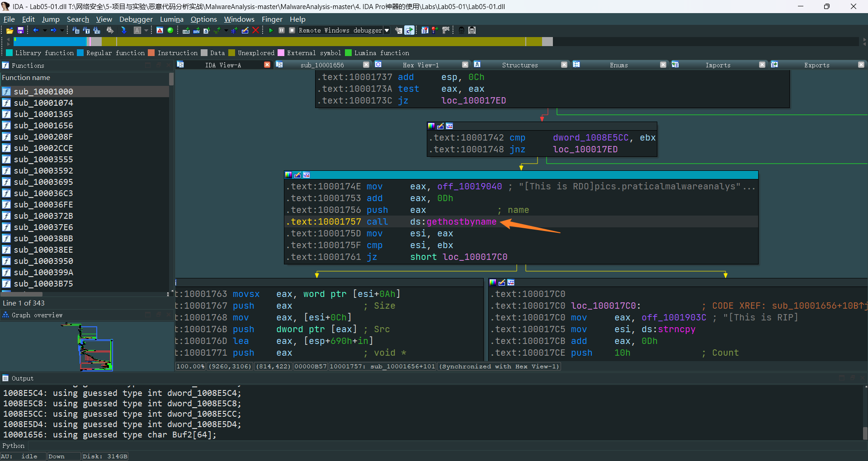Click the green circle toolbar icon
The width and height of the screenshot is (868, 461).
170,30
